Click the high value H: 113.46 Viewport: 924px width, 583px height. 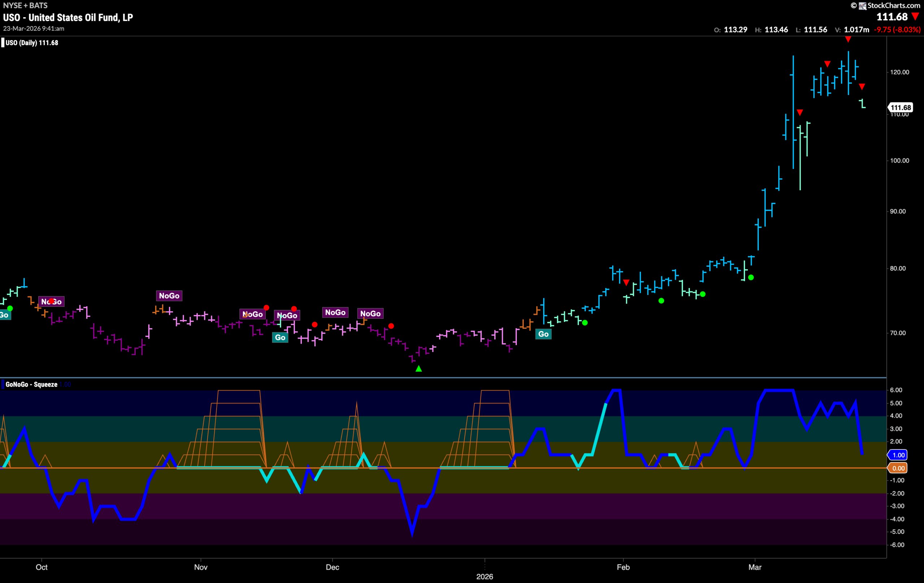tap(771, 30)
